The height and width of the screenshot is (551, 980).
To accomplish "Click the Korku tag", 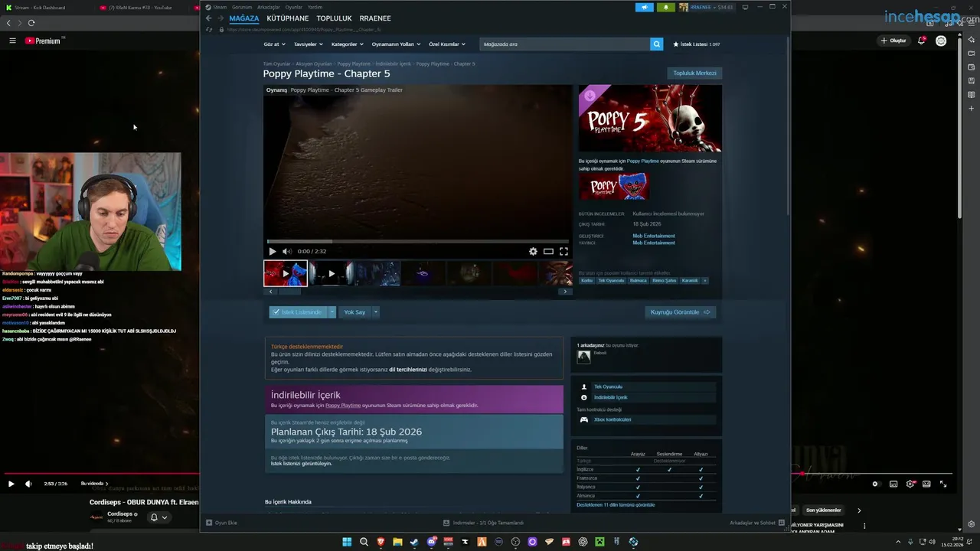I will click(587, 281).
